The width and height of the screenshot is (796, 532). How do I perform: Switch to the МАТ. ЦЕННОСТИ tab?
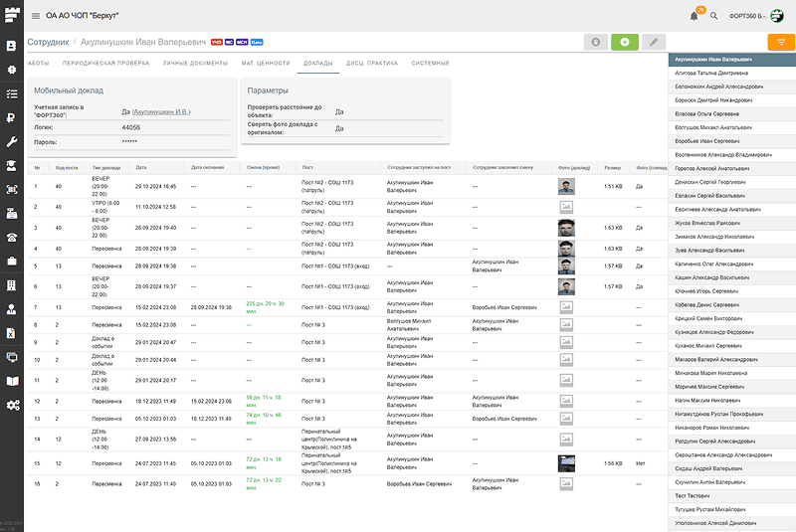[266, 64]
